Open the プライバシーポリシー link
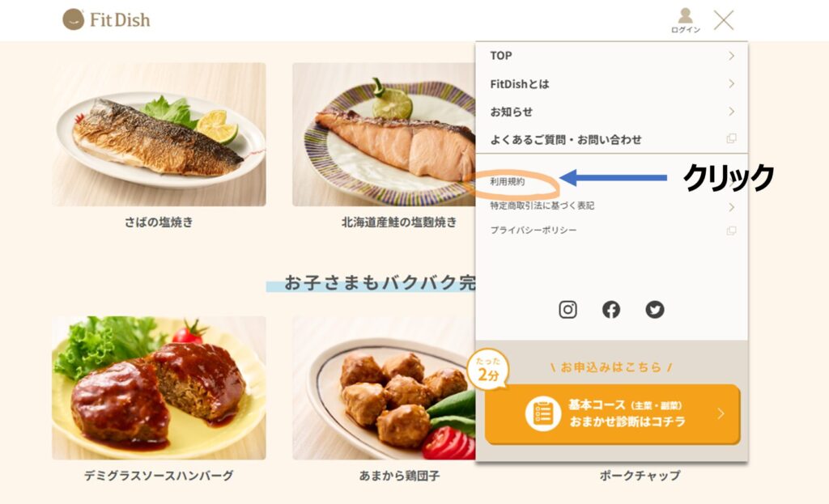The height and width of the screenshot is (504, 829). [x=533, y=231]
